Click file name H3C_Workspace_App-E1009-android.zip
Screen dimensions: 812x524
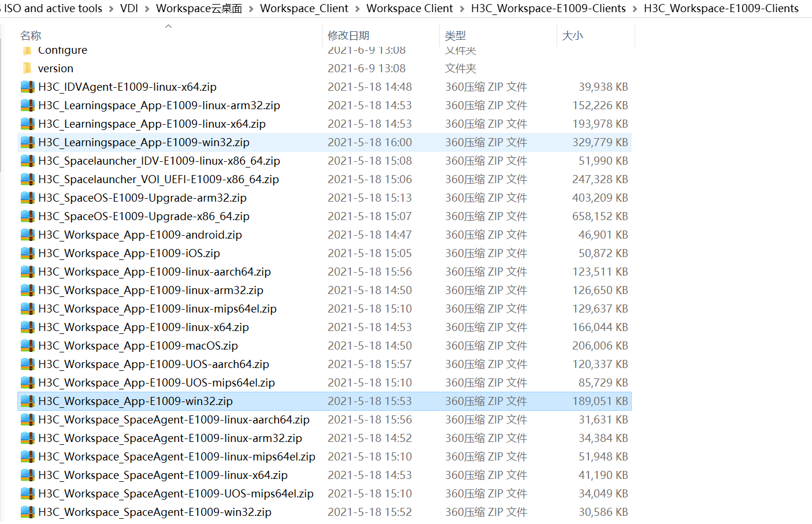[x=140, y=235]
